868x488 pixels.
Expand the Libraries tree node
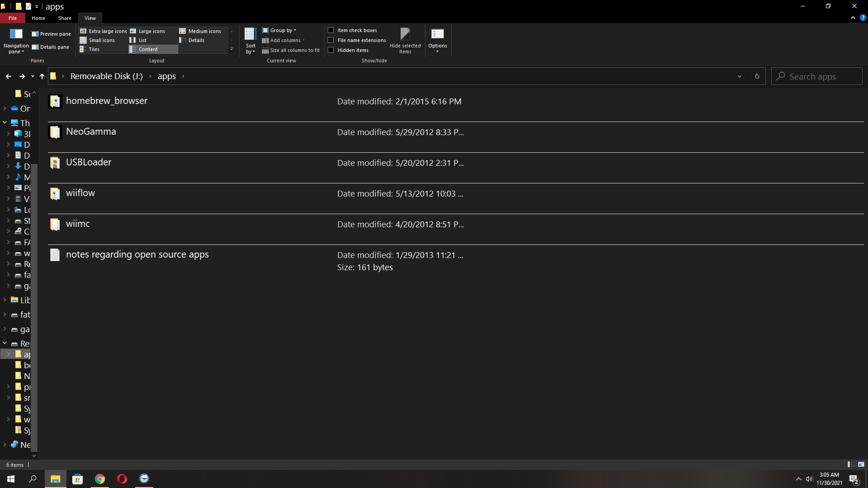click(5, 300)
